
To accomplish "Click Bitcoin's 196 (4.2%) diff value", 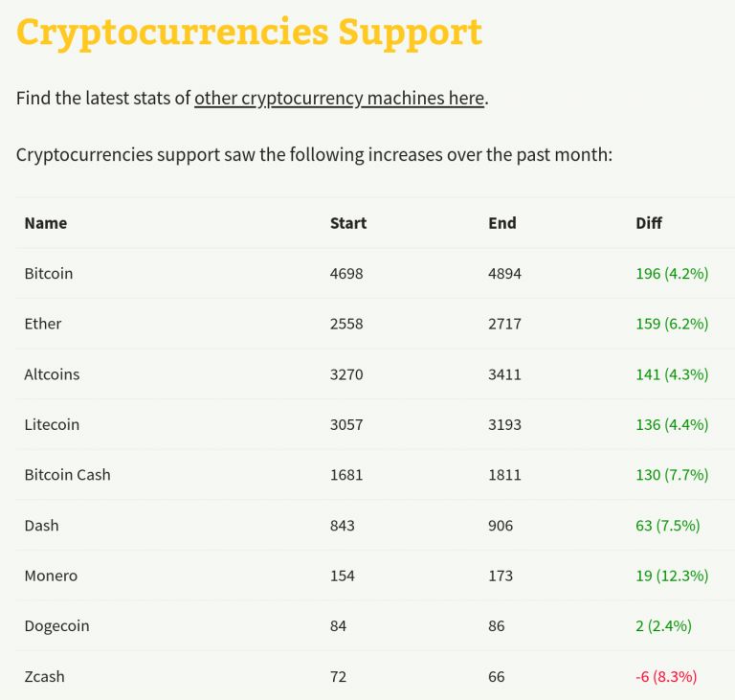I will pyautogui.click(x=672, y=274).
